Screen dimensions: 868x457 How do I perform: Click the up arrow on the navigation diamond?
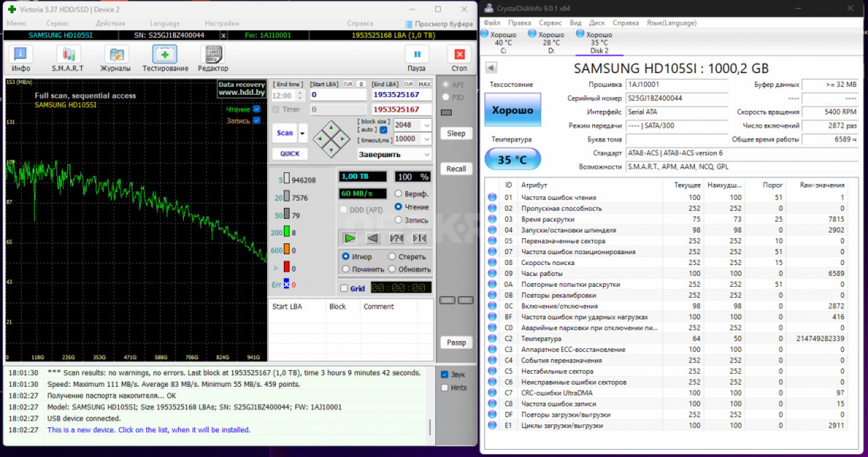click(x=332, y=128)
